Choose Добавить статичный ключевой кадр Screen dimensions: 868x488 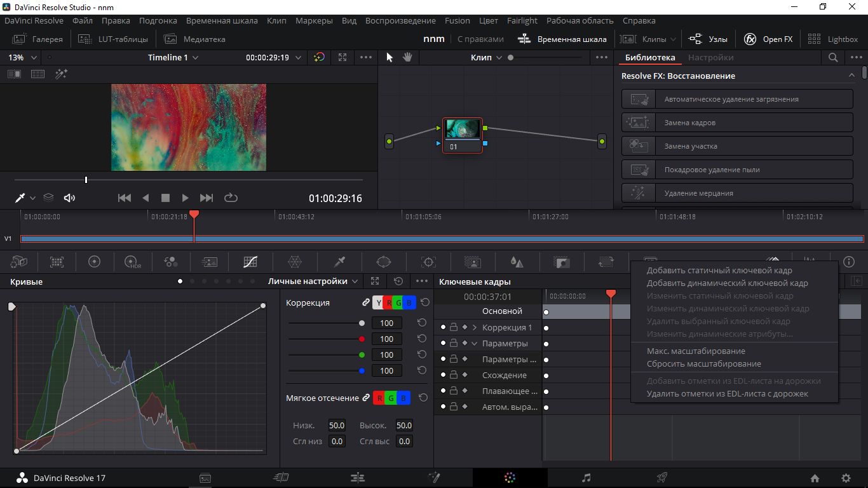click(x=719, y=271)
